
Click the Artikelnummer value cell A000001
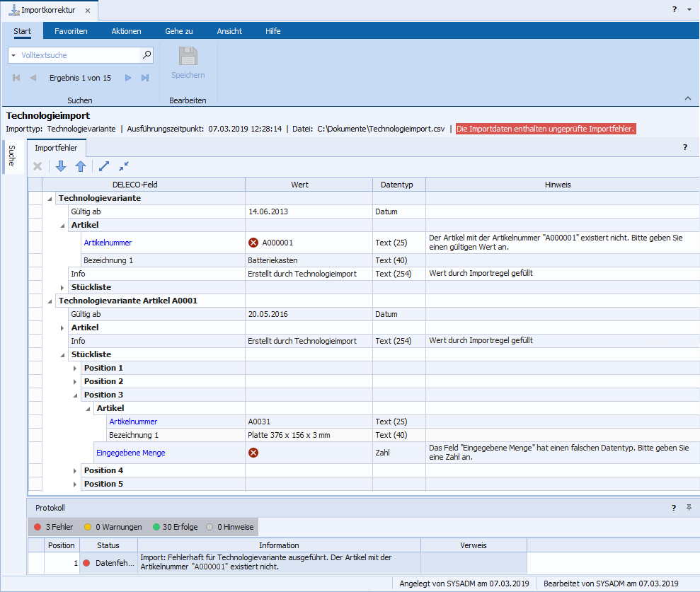277,243
